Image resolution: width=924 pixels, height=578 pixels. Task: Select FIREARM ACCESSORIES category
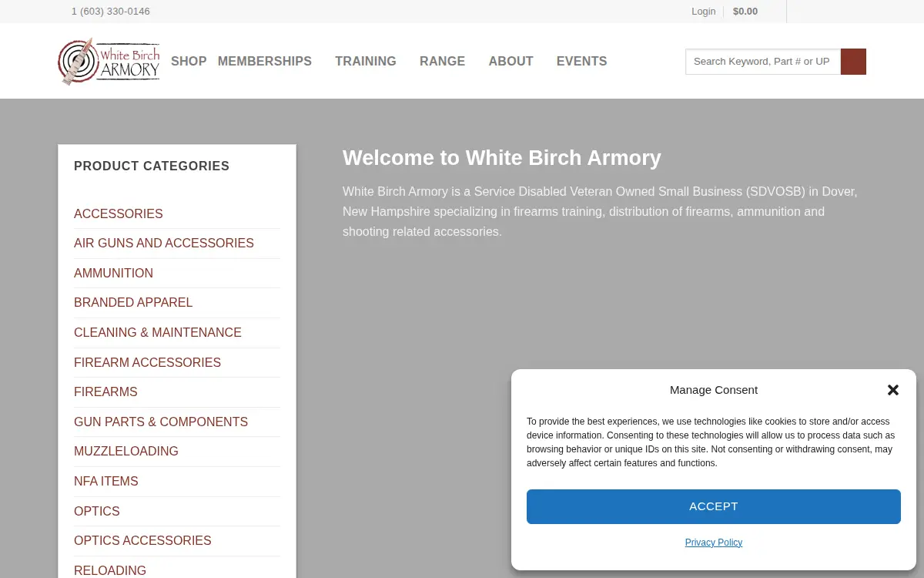click(x=147, y=362)
